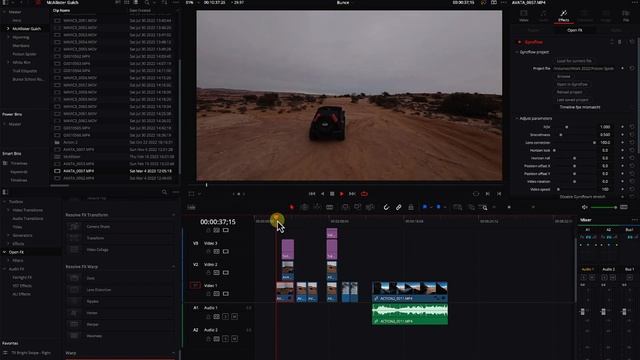Viewport: 640px width, 360px height.
Task: Open the Master power bin
Action: [15, 124]
